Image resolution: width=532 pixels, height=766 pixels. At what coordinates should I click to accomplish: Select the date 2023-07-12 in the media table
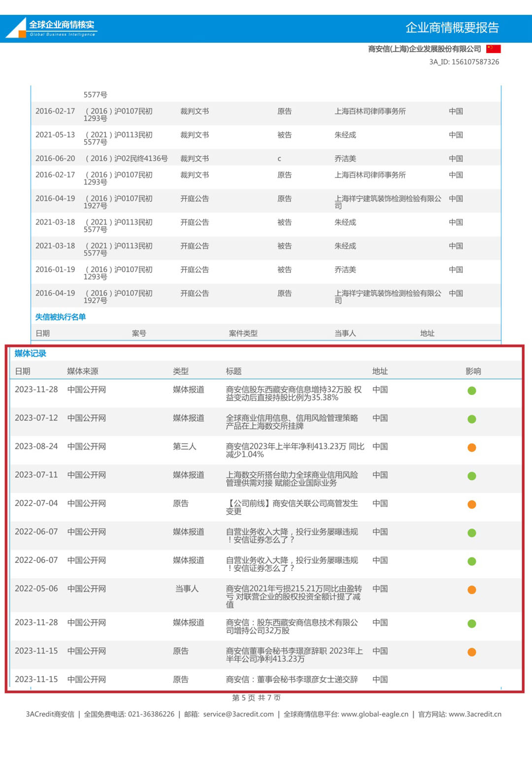(x=36, y=418)
